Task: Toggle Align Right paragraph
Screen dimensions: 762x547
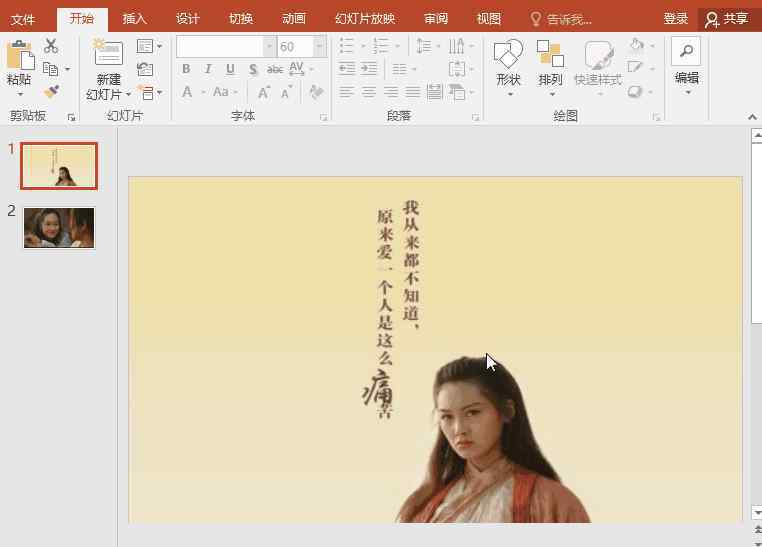Action: pos(391,92)
